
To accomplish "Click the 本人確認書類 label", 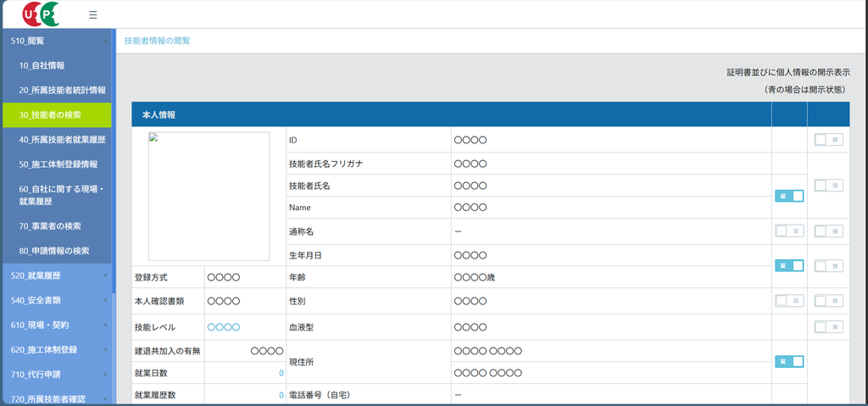I will click(159, 301).
